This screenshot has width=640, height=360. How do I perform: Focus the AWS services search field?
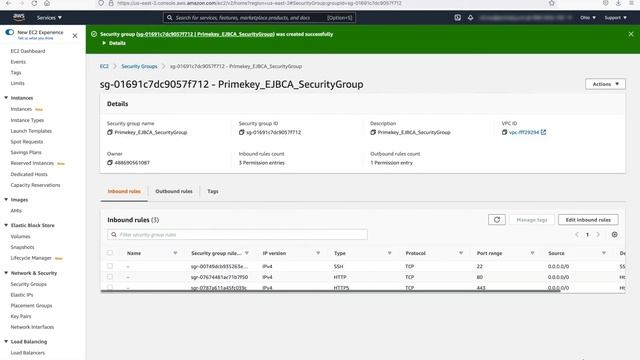pyautogui.click(x=259, y=18)
